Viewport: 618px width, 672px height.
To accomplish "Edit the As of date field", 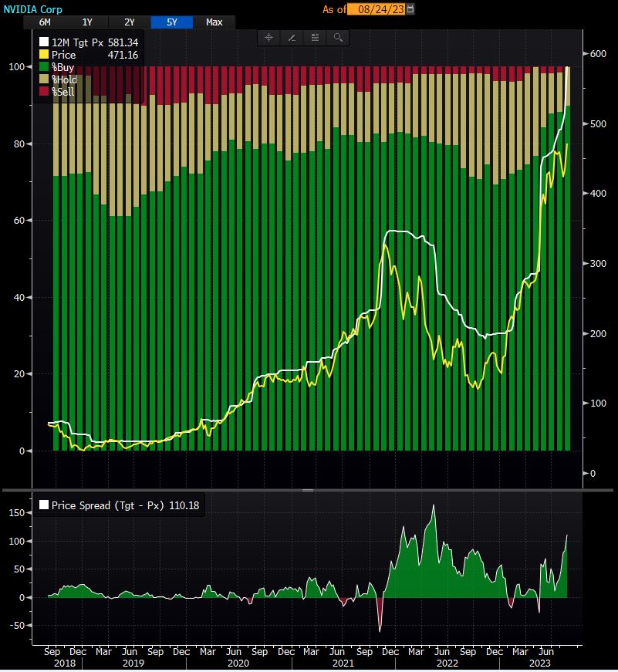I will click(x=377, y=9).
